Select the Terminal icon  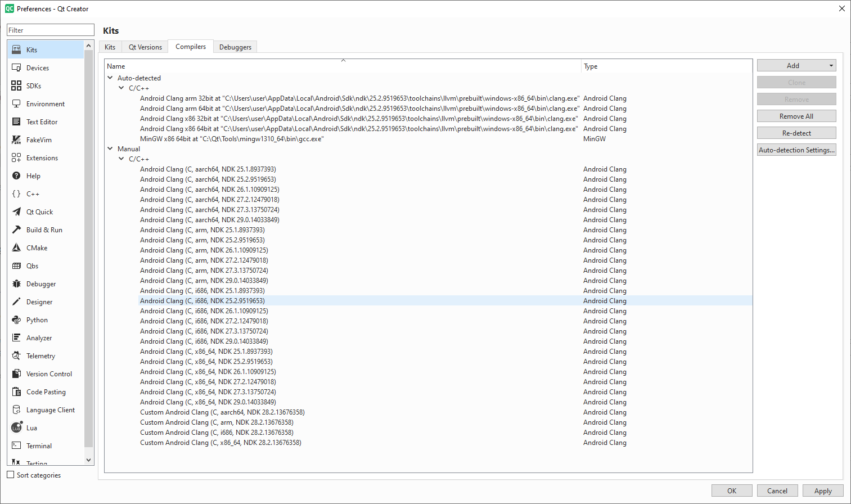pyautogui.click(x=16, y=445)
